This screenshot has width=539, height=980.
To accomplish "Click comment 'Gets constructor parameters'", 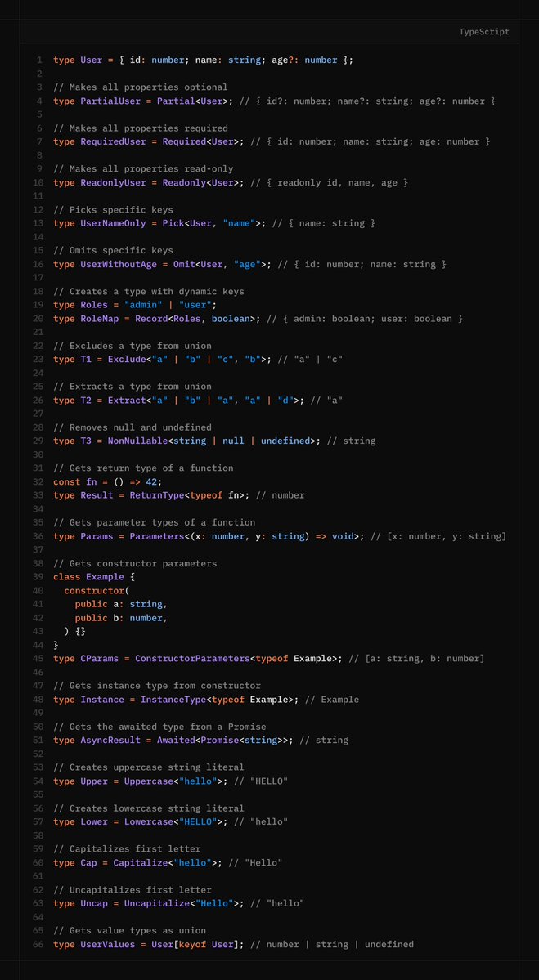I will (x=135, y=563).
